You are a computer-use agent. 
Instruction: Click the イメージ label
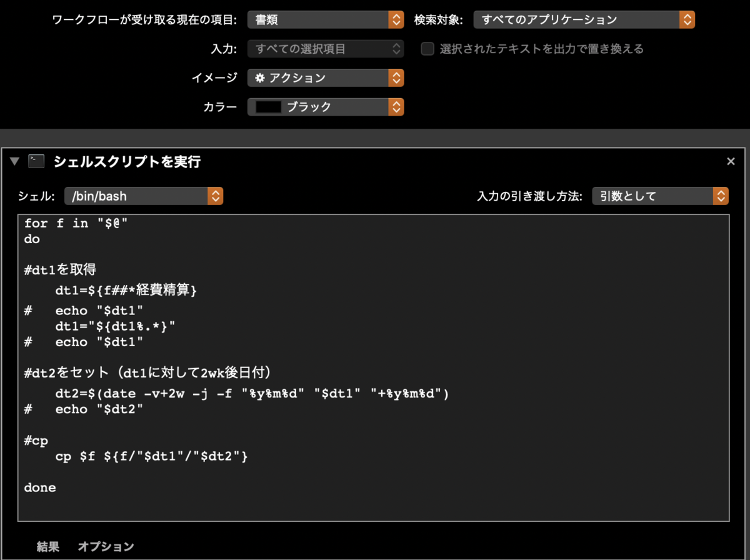(x=214, y=78)
